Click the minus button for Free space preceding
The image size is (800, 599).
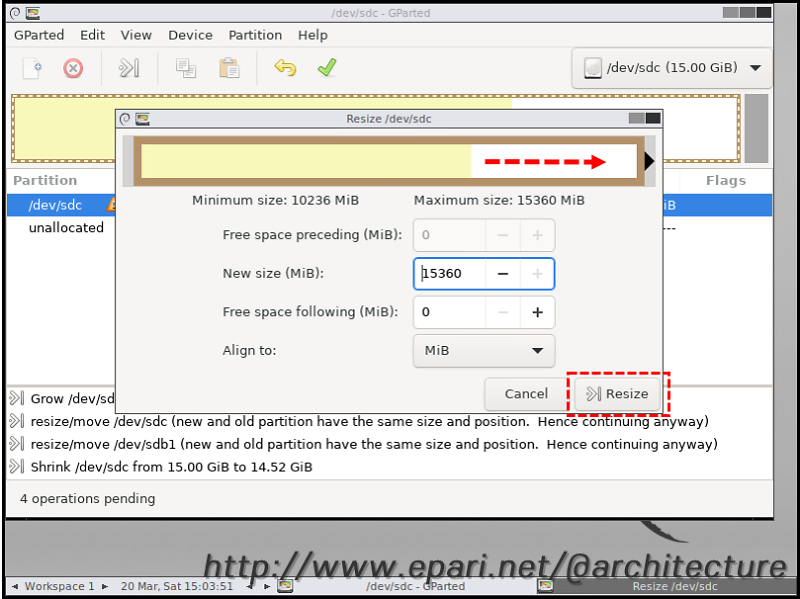[503, 235]
